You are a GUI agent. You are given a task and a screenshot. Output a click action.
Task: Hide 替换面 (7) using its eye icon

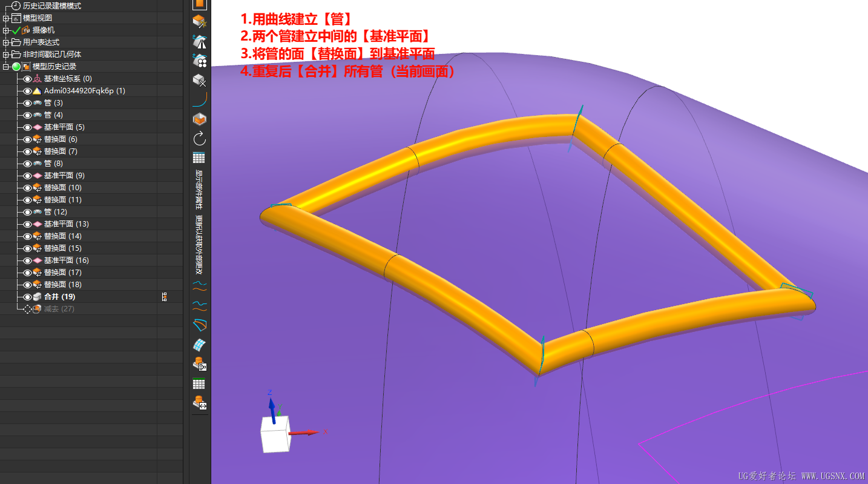27,151
